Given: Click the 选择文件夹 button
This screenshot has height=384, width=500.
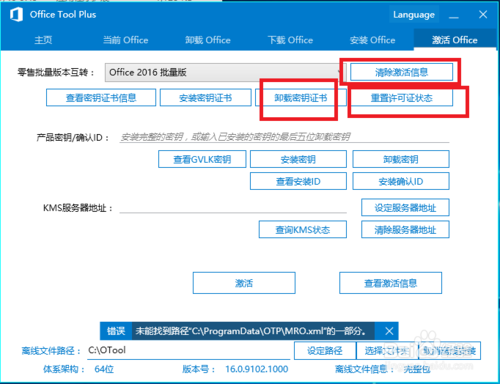Looking at the screenshot, I should click(x=387, y=351).
